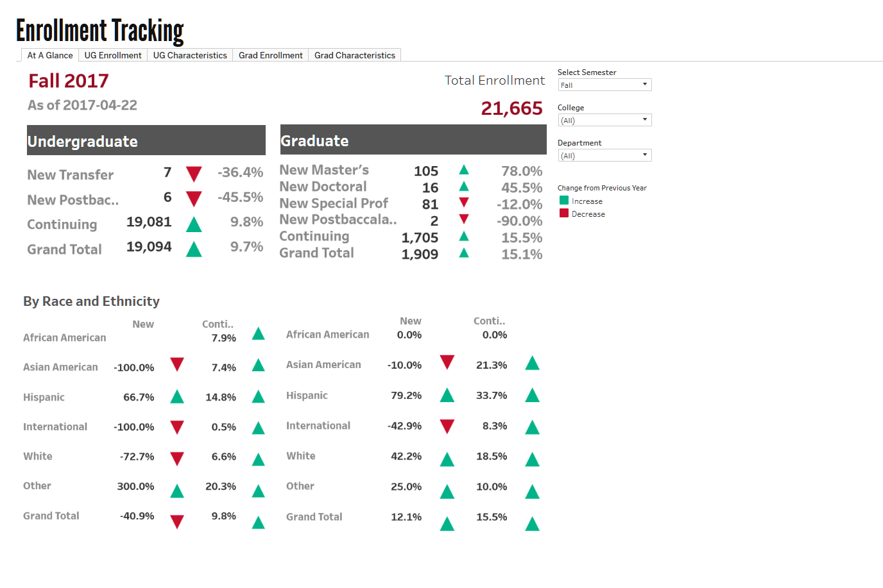Click green arrow beside New Doctoral
This screenshot has width=883, height=588.
tap(464, 187)
